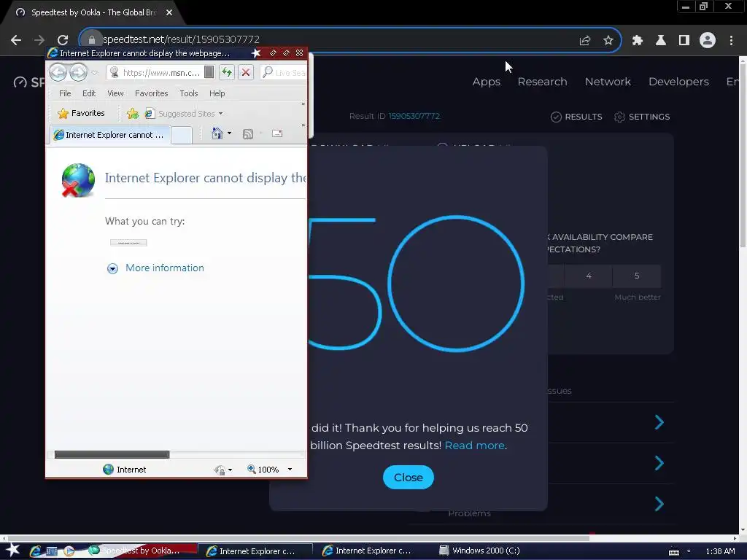Launch Internet Explorer from quick launch
This screenshot has width=747, height=560.
[35, 551]
